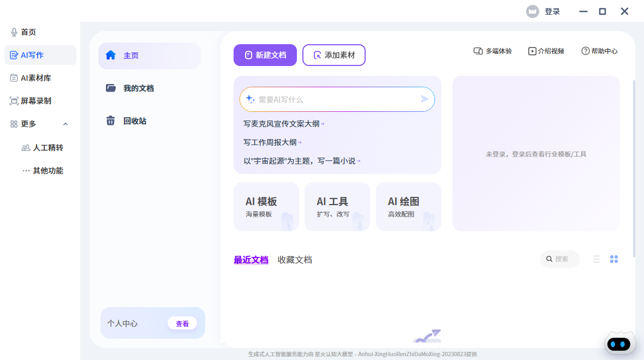Switch document view to list layout
The height and width of the screenshot is (360, 644).
[596, 259]
